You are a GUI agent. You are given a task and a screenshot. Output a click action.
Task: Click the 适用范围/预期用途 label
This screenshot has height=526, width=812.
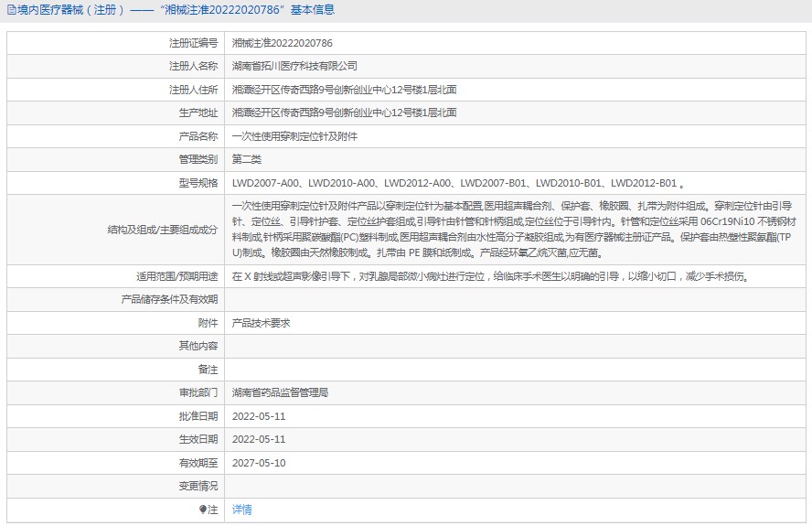tap(177, 276)
